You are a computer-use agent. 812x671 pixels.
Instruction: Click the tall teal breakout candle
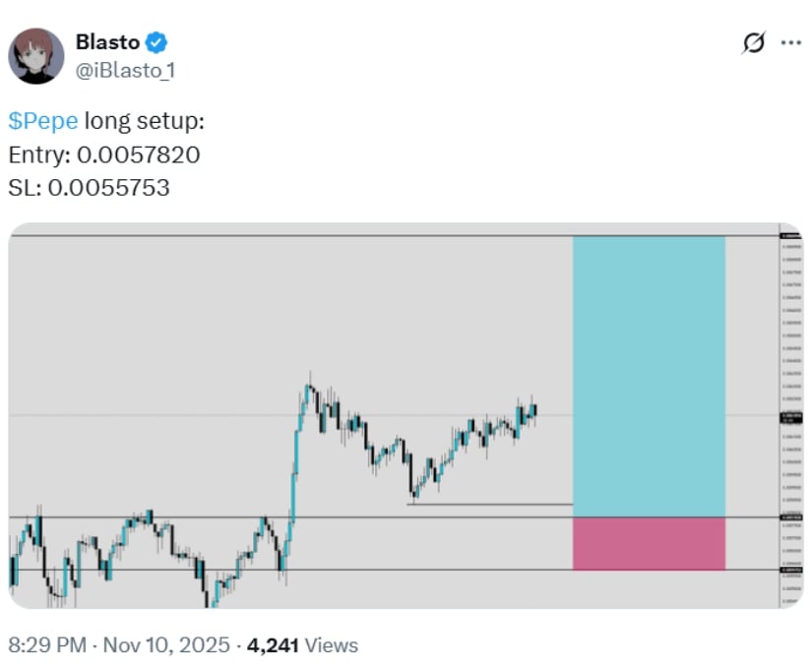point(294,462)
